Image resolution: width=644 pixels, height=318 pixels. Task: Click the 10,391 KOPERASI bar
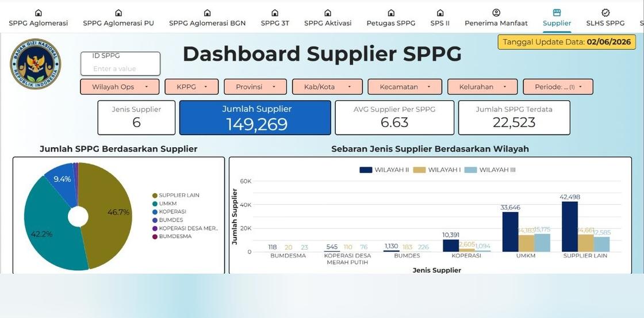click(451, 246)
